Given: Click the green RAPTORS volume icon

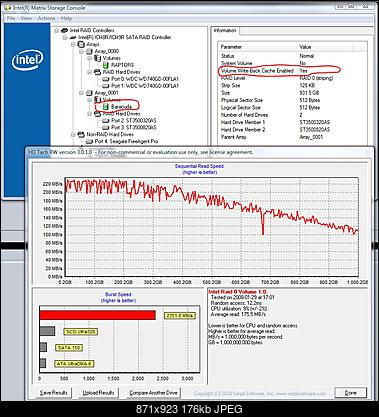Looking at the screenshot, I should (106, 65).
